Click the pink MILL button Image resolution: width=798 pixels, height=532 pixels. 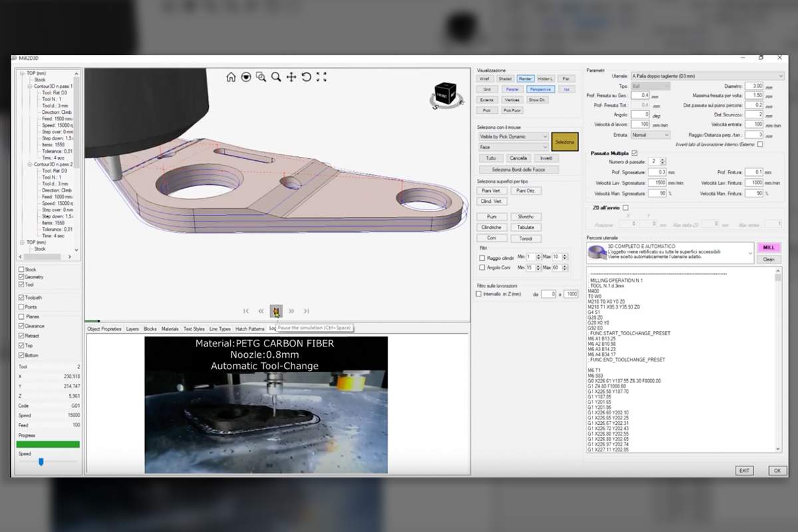click(769, 247)
